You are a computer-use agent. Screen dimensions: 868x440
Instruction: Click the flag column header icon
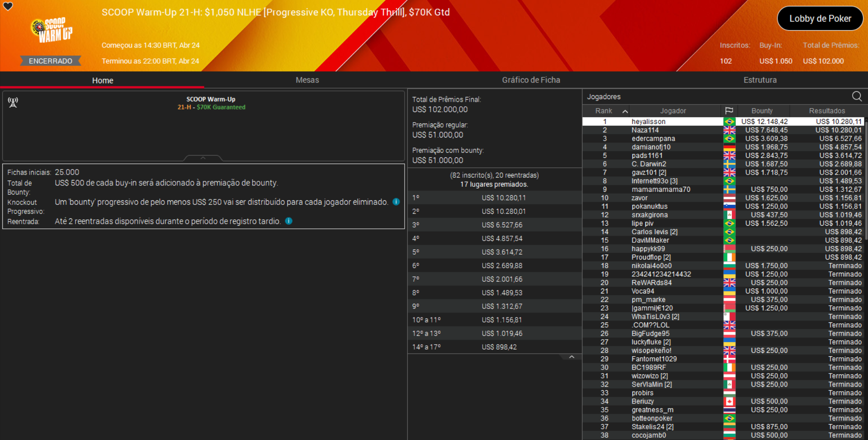tap(729, 111)
